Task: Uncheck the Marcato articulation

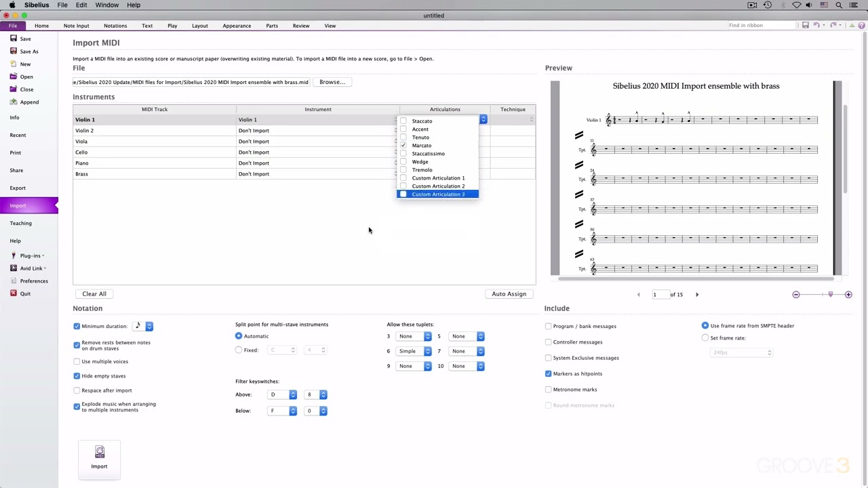Action: tap(403, 145)
